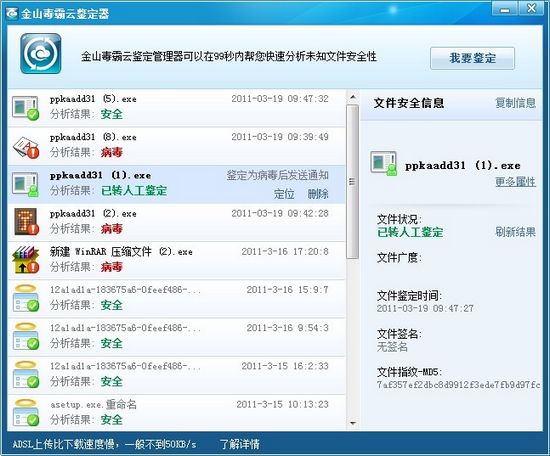550x456 pixels.
Task: Select the 2011-3-16 15:9:7 safe file entry
Action: pyautogui.click(x=176, y=299)
